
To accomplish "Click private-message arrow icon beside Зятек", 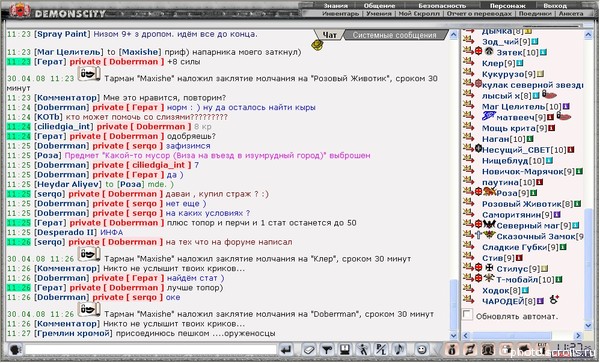I will point(468,50).
